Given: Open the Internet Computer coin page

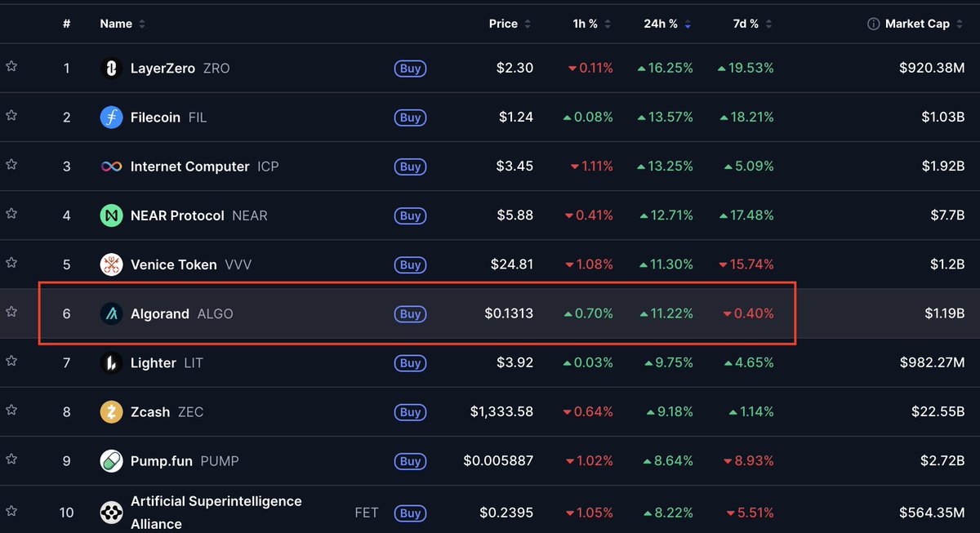Looking at the screenshot, I should (189, 167).
